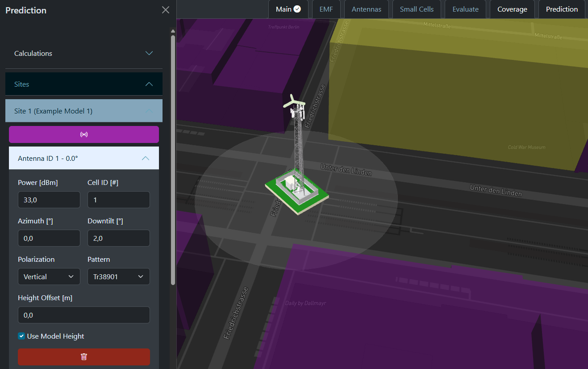Close the Prediction panel
The image size is (588, 369).
click(x=166, y=10)
